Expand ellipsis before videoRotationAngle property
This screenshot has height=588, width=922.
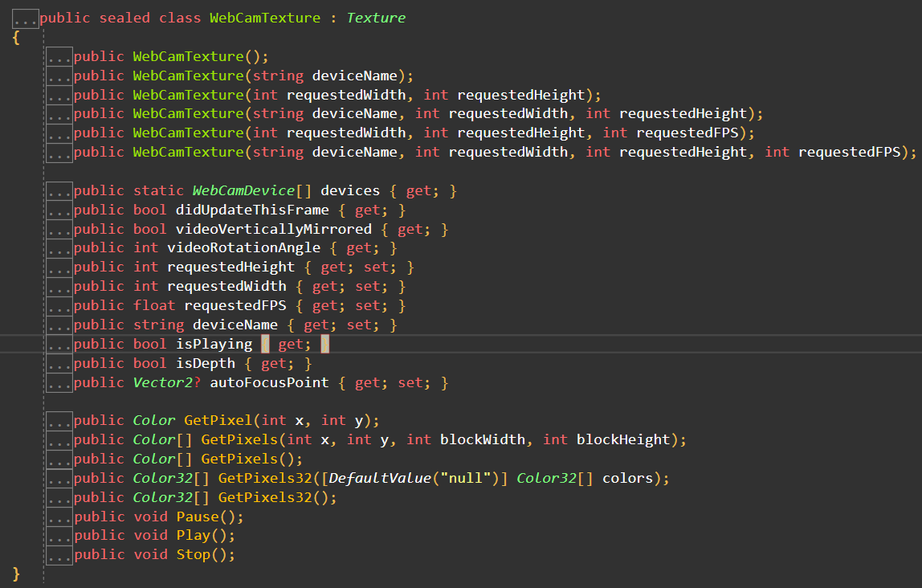pos(59,248)
